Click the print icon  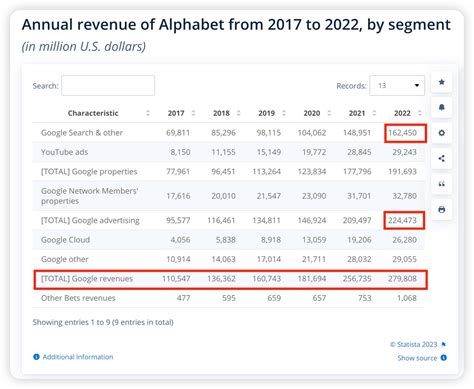tap(441, 210)
